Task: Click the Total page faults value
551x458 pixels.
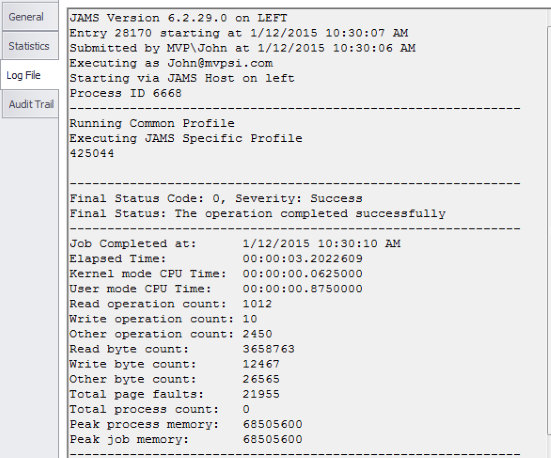Action: click(x=261, y=394)
